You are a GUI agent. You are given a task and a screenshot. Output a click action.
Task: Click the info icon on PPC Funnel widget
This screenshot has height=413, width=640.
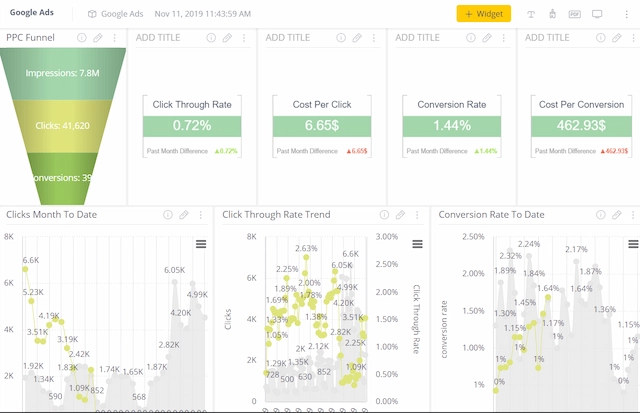click(81, 38)
